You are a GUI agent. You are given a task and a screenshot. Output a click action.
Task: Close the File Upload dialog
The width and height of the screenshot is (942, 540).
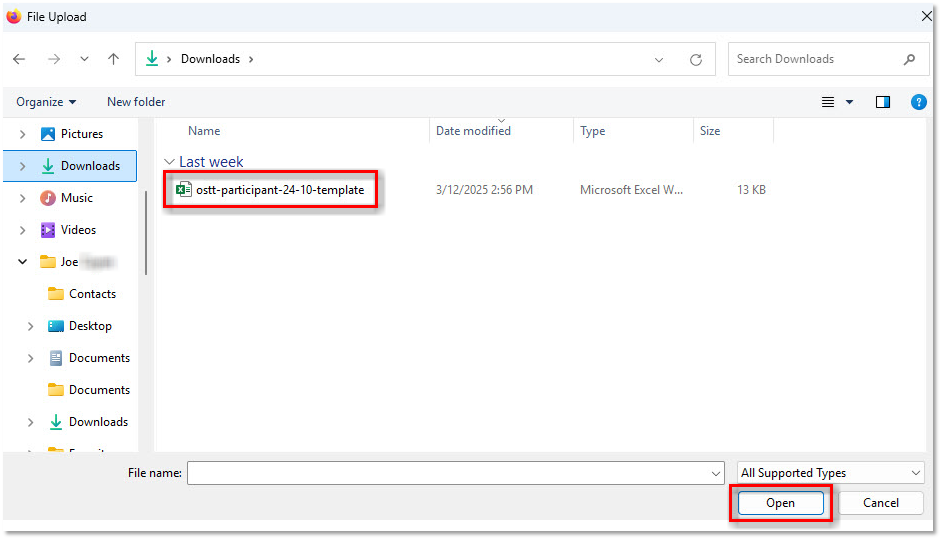pyautogui.click(x=927, y=16)
